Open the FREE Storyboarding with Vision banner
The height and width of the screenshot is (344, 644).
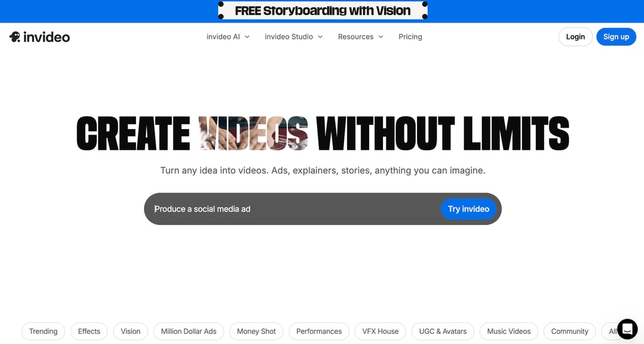point(323,11)
